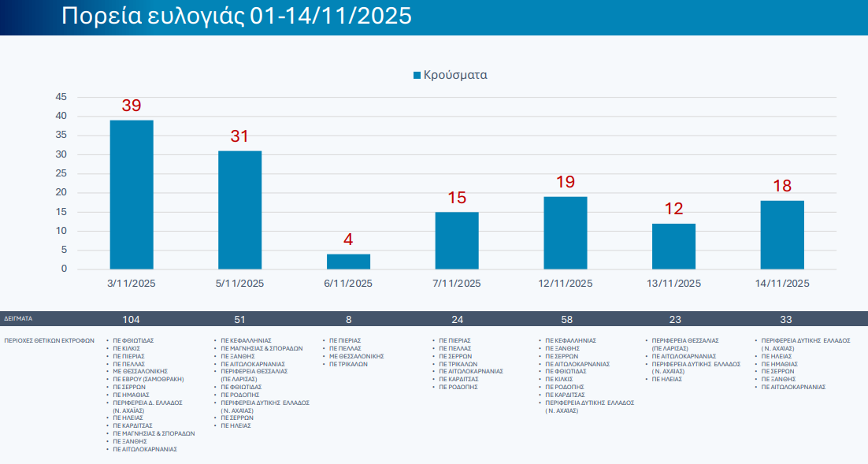Click the ΔΕΙΓΜΑΤΑ row header
868x464 pixels.
[x=18, y=319]
